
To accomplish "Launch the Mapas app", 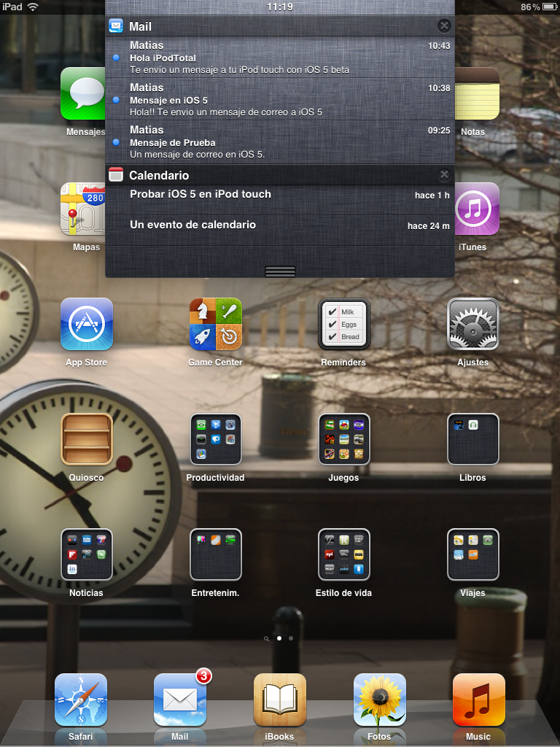I will pyautogui.click(x=83, y=209).
